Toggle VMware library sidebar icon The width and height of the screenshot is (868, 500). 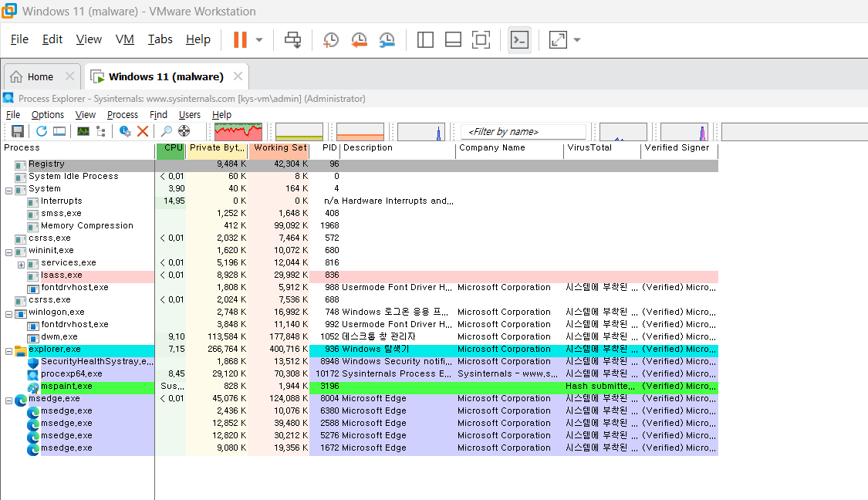(x=425, y=40)
